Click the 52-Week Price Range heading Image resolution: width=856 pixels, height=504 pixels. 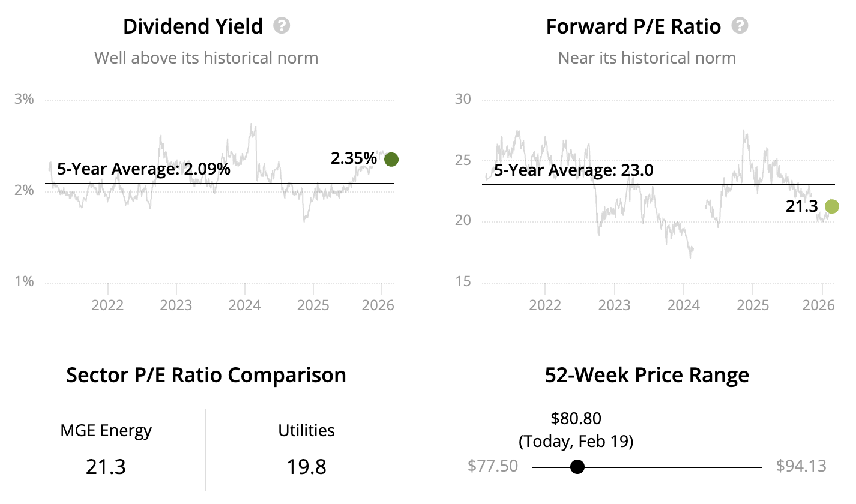pyautogui.click(x=647, y=375)
